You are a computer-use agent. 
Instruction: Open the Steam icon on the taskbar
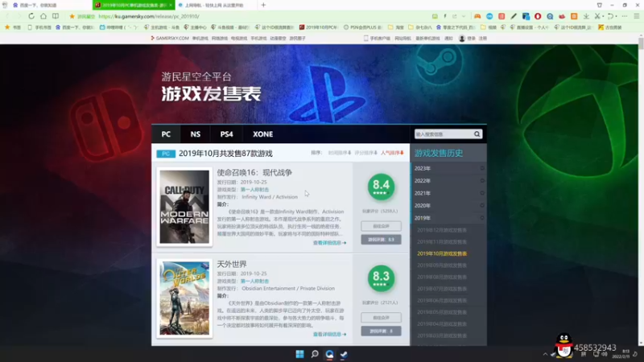[344, 354]
